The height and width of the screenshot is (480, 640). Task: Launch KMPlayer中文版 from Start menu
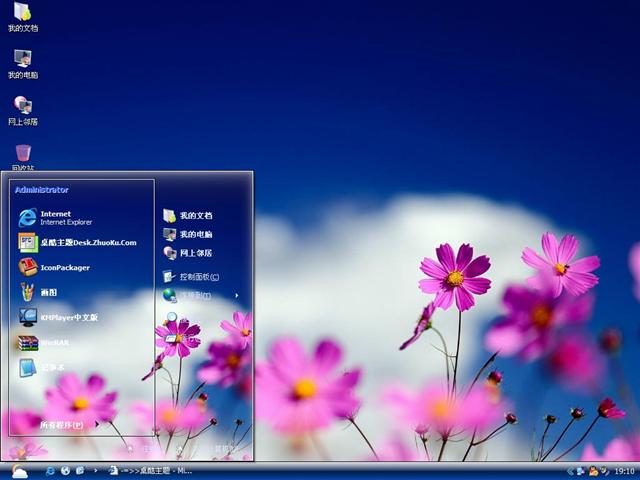pos(58,317)
